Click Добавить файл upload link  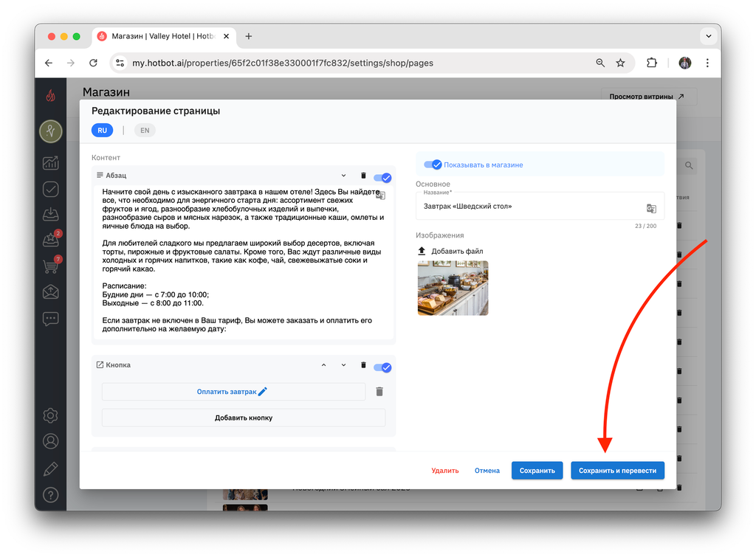coord(456,251)
